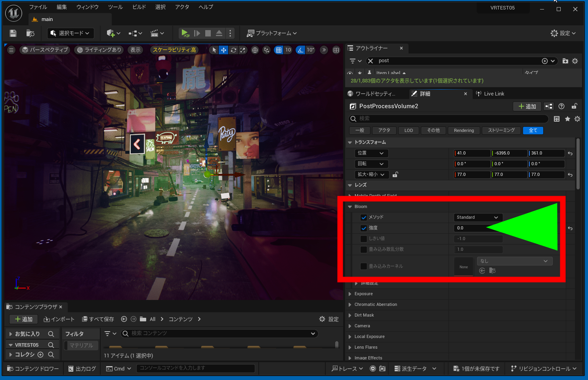
Task: Click the Rendering filter button
Action: (464, 131)
